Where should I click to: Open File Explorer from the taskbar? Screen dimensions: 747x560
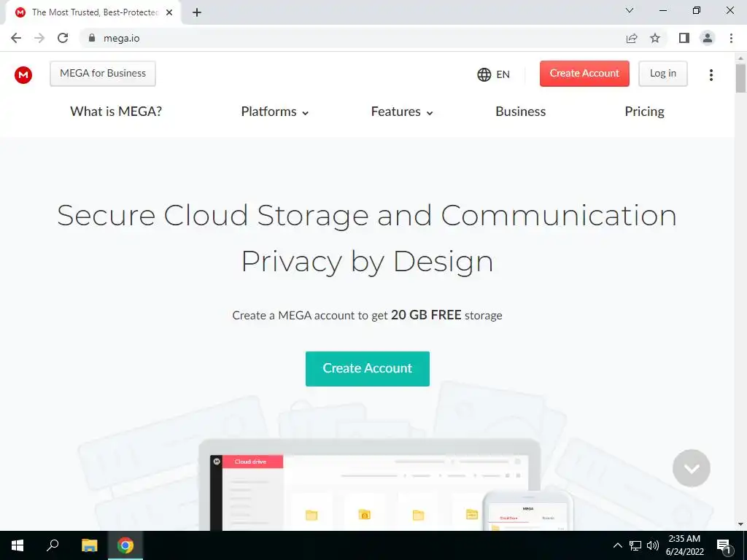tap(89, 545)
